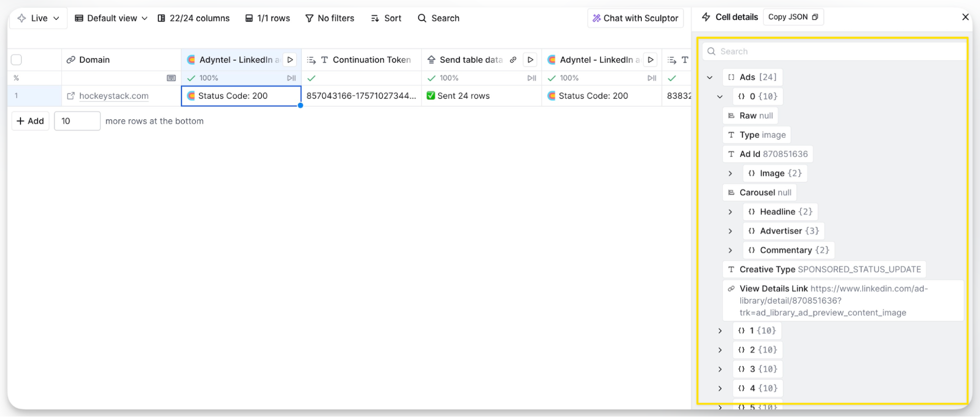The image size is (980, 417).
Task: Click external link icon beside hockeystack.com
Action: pyautogui.click(x=71, y=96)
